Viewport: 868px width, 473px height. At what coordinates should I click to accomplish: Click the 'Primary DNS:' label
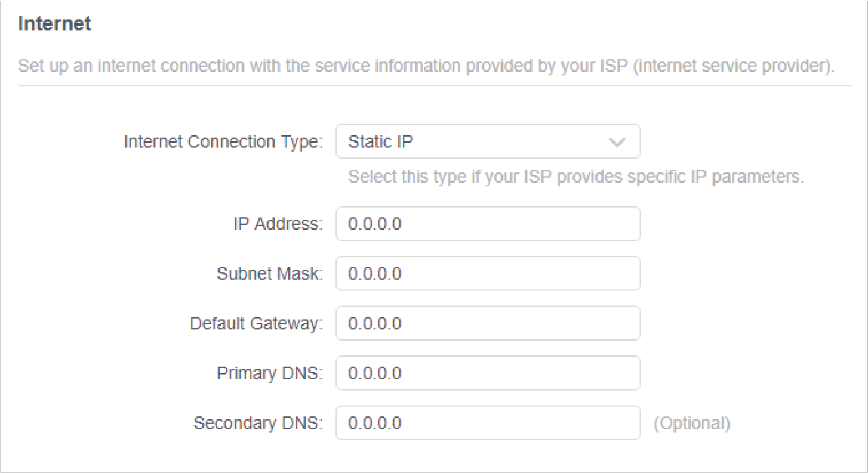coord(269,373)
